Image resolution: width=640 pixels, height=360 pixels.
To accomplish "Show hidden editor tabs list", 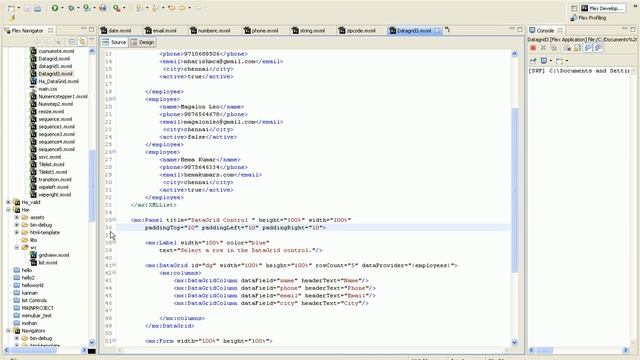I will tap(448, 30).
